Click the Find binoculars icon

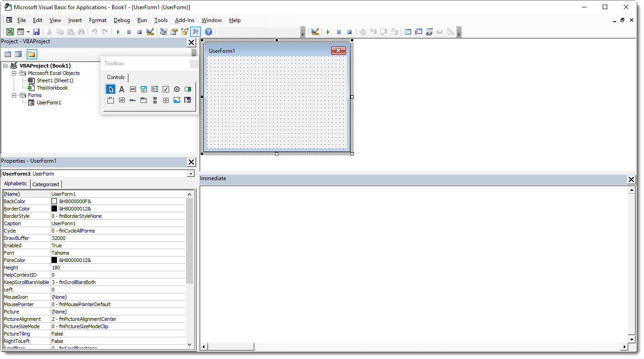(x=81, y=32)
